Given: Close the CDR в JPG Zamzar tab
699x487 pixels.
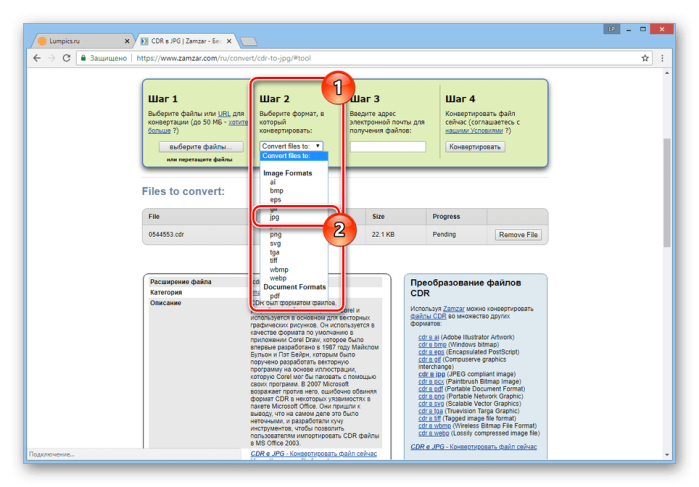Looking at the screenshot, I should [x=229, y=41].
